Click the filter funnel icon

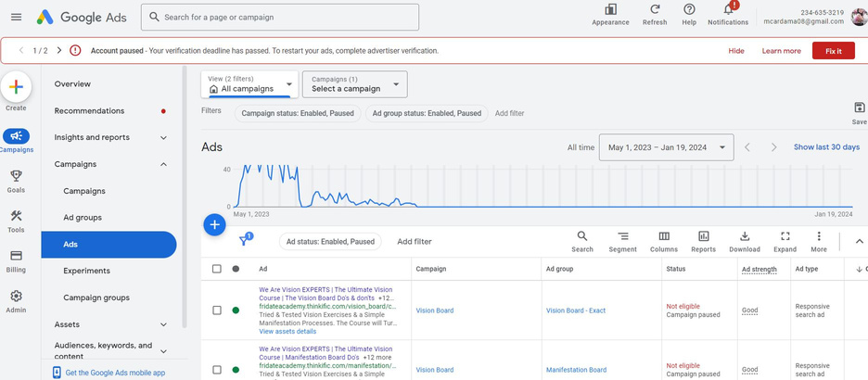coord(245,241)
